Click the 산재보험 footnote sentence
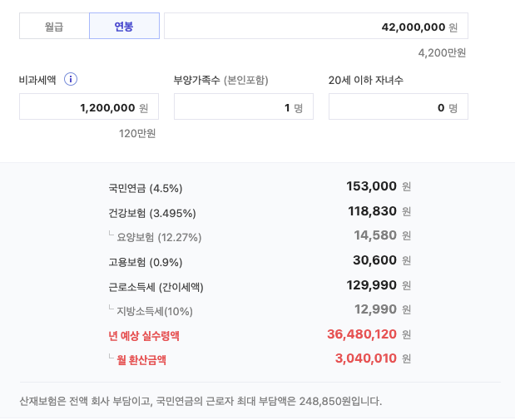This screenshot has width=515, height=420. click(x=201, y=401)
